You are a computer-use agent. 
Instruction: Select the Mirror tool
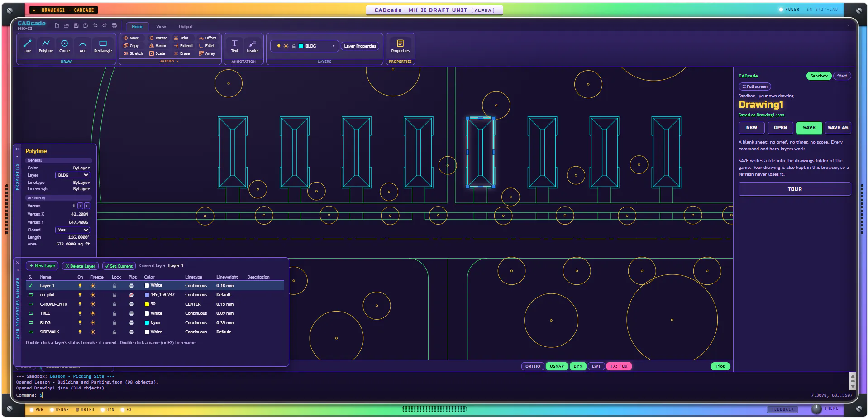click(158, 46)
